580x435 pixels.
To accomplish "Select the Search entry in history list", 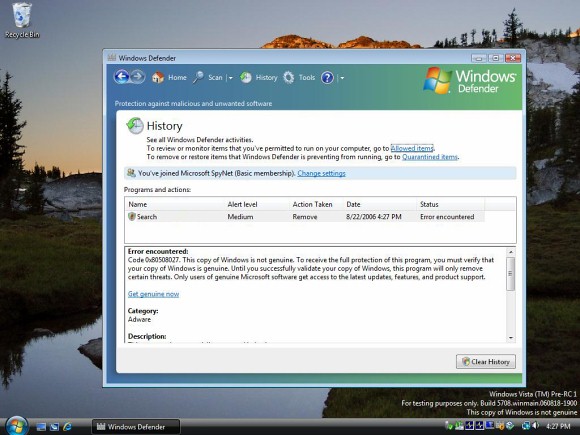I will pos(305,217).
